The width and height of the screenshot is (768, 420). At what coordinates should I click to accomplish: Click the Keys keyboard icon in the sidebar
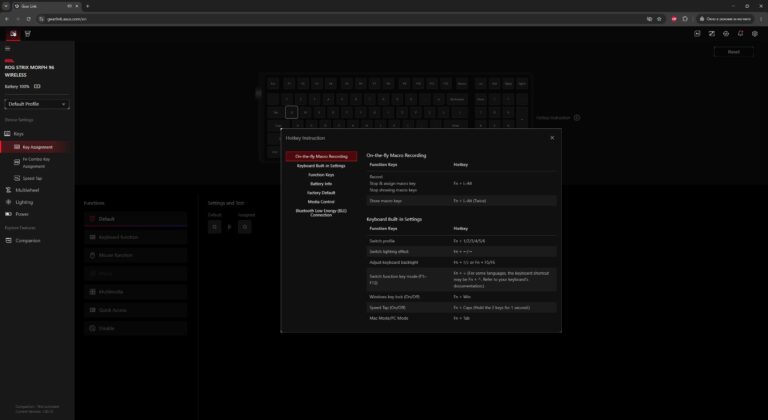coord(7,134)
